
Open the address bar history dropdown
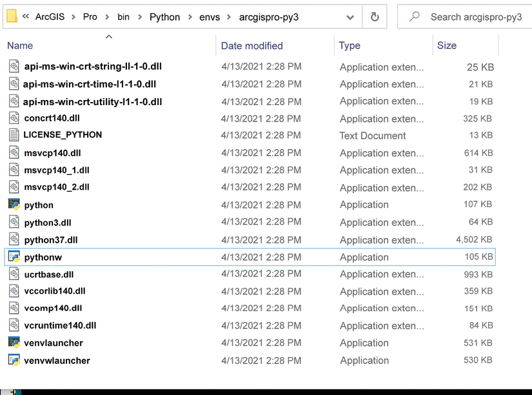(x=350, y=17)
